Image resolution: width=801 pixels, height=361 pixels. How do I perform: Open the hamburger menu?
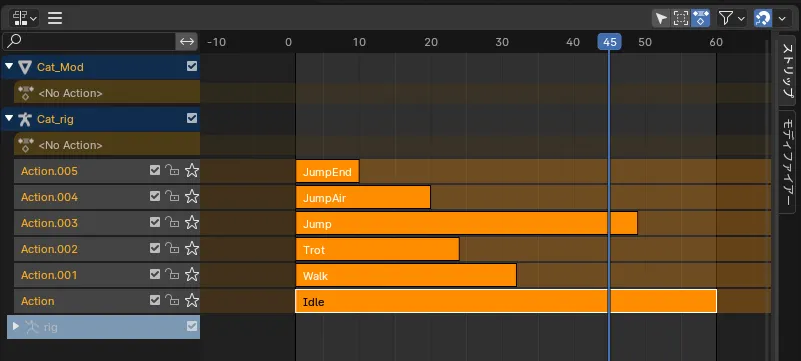55,18
